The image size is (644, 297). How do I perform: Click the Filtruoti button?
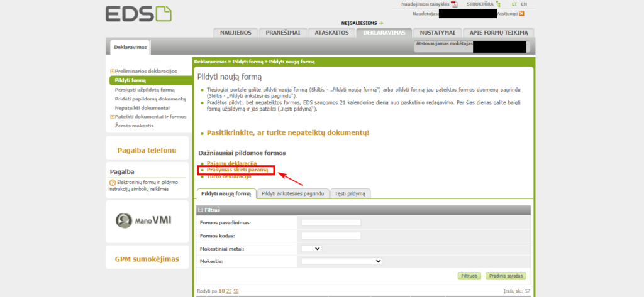(x=469, y=276)
